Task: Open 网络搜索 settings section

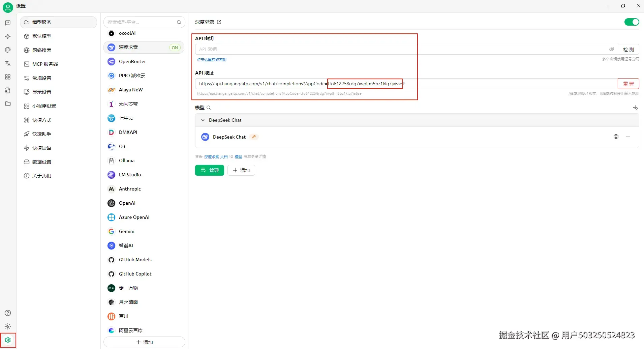Action: coord(59,50)
